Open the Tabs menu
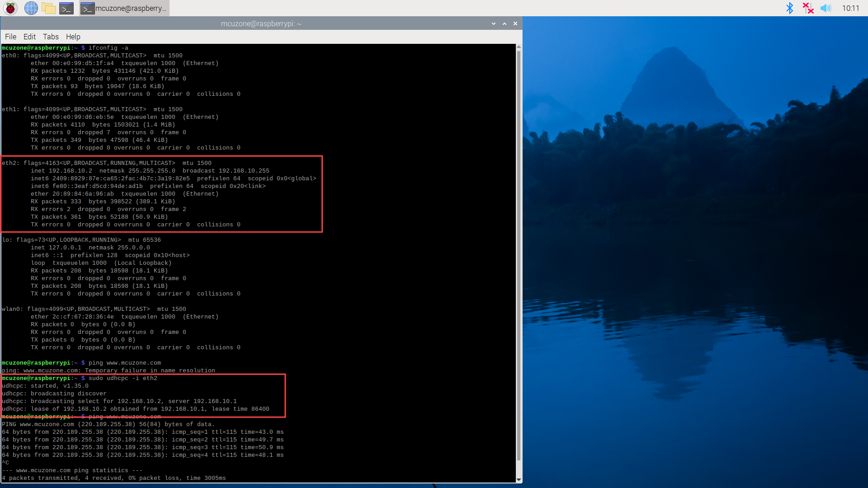This screenshot has width=868, height=488. click(51, 37)
